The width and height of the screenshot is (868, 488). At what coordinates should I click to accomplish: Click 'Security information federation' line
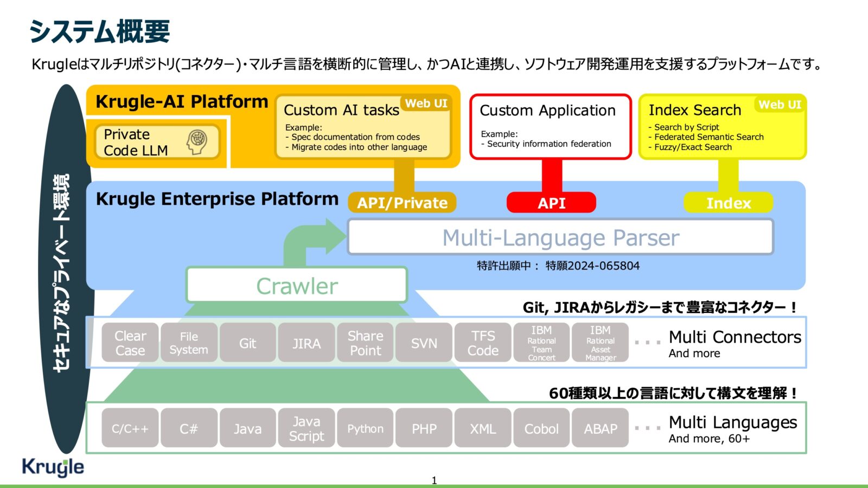coord(548,144)
